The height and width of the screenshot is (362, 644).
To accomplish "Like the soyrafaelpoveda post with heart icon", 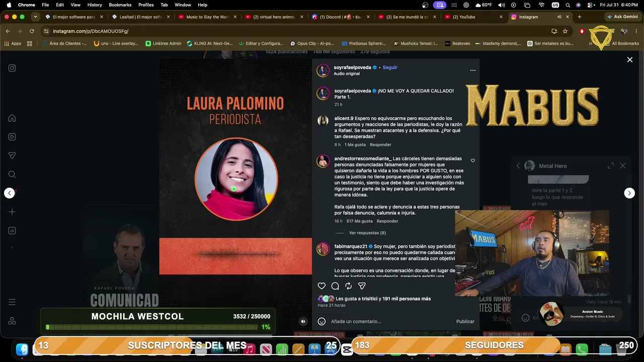I will coord(321,286).
